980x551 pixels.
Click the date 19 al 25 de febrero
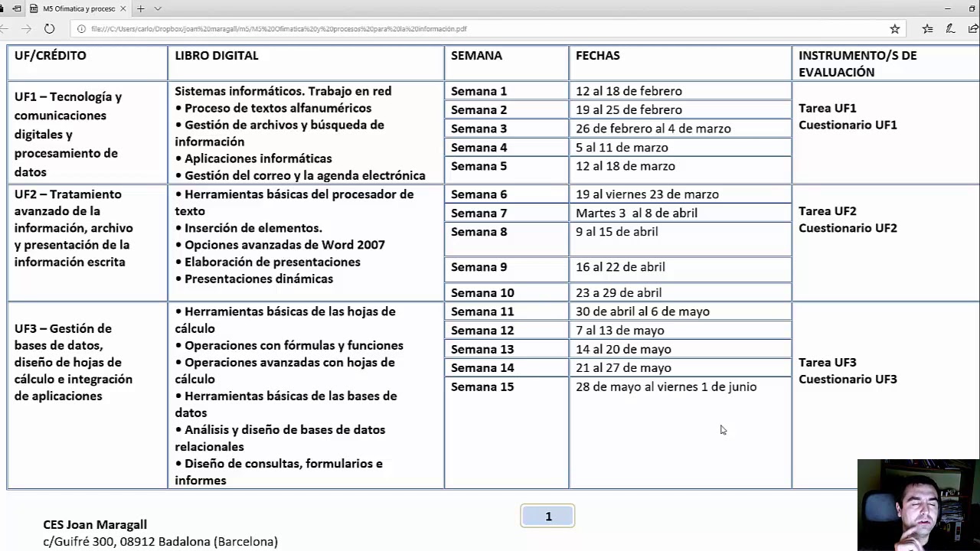tap(629, 109)
